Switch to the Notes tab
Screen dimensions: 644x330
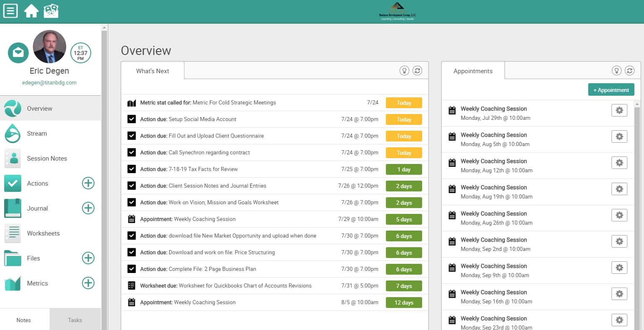pos(24,320)
